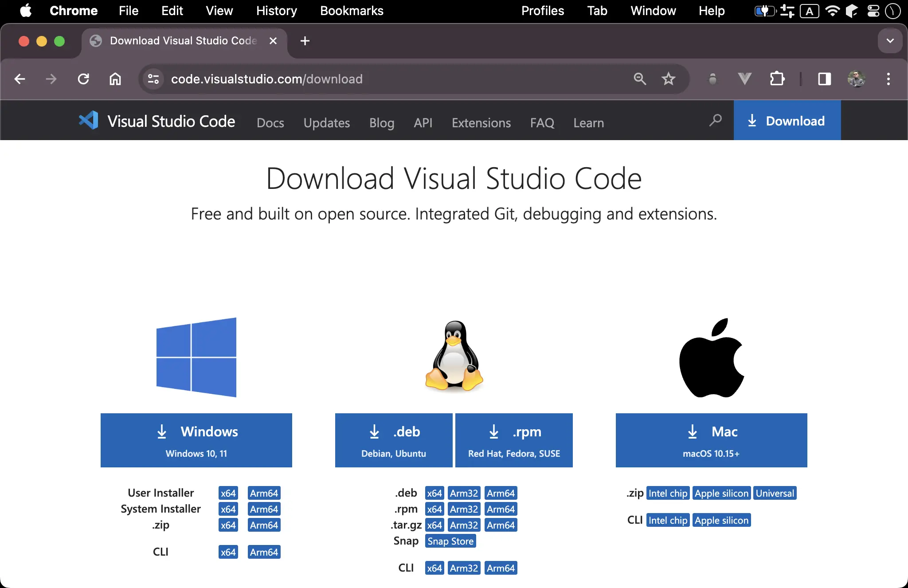Click the Windows logo image

coord(196,357)
